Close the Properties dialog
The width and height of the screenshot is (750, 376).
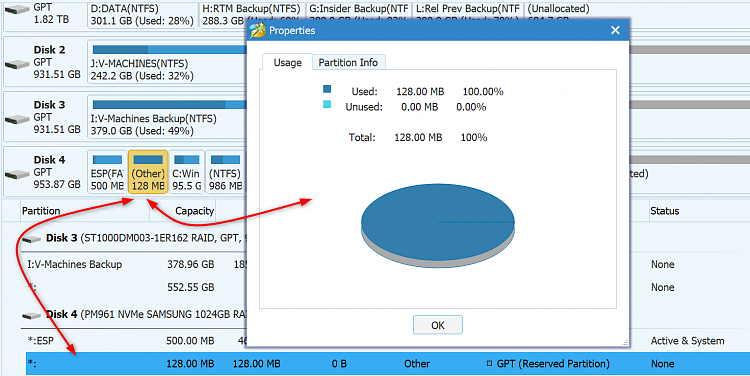pyautogui.click(x=615, y=31)
